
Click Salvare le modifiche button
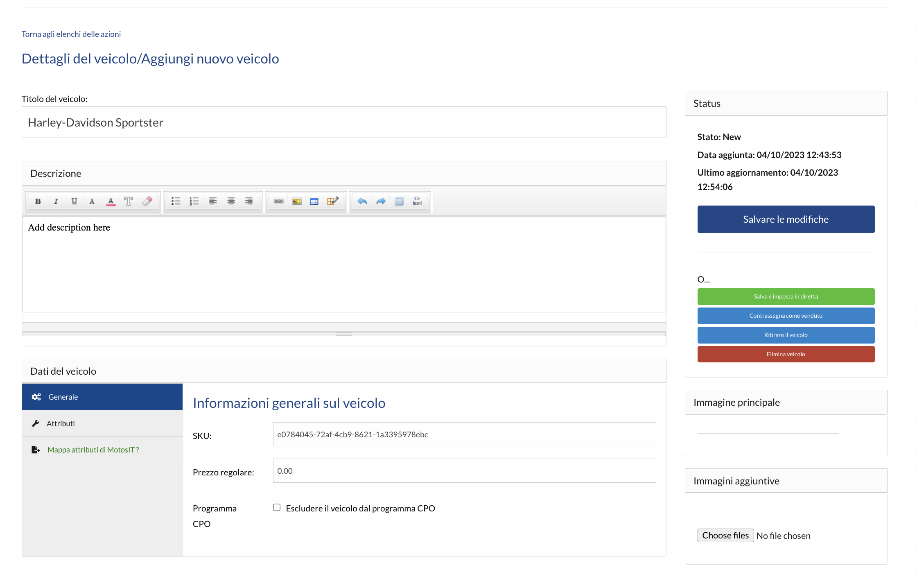coord(786,219)
